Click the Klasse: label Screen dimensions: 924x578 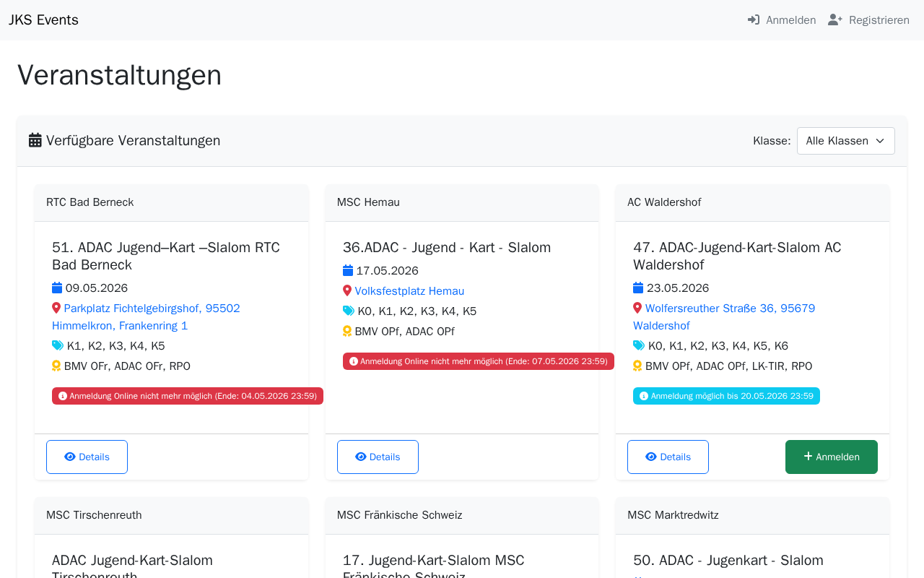772,141
